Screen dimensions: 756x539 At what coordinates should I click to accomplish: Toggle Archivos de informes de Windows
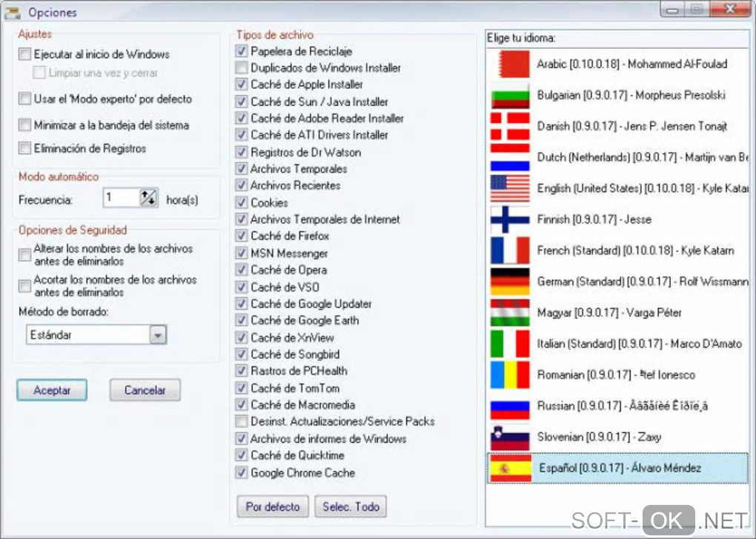tap(242, 439)
